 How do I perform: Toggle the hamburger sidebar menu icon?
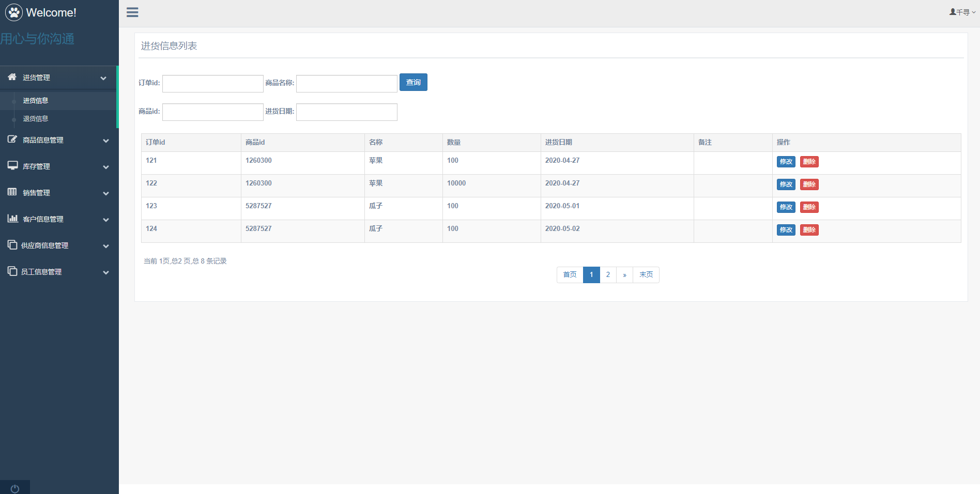point(132,12)
